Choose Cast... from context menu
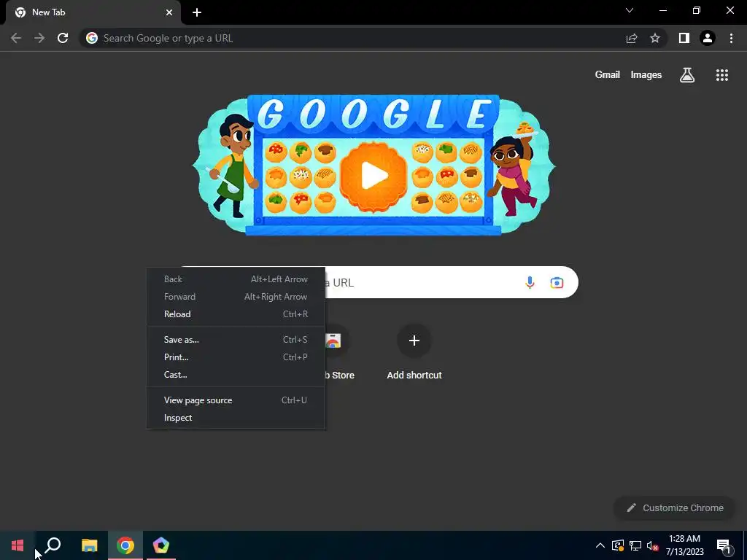Screen dimensions: 747x560 (x=236, y=375)
